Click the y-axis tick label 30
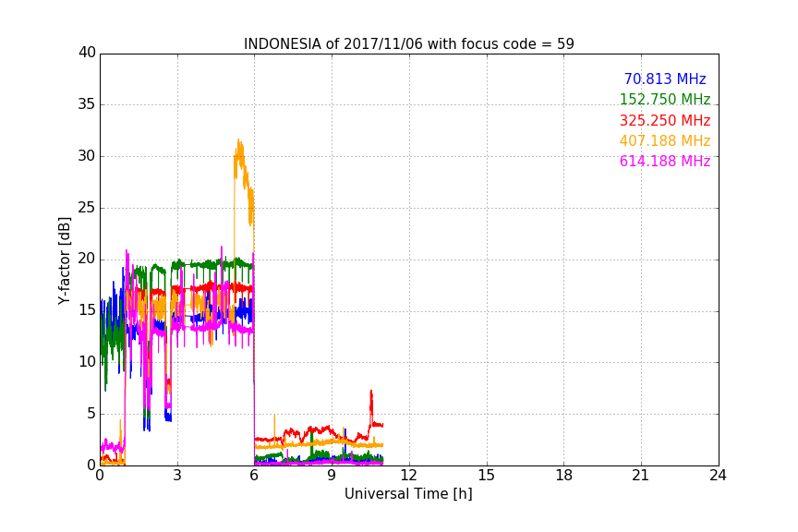 pos(87,156)
